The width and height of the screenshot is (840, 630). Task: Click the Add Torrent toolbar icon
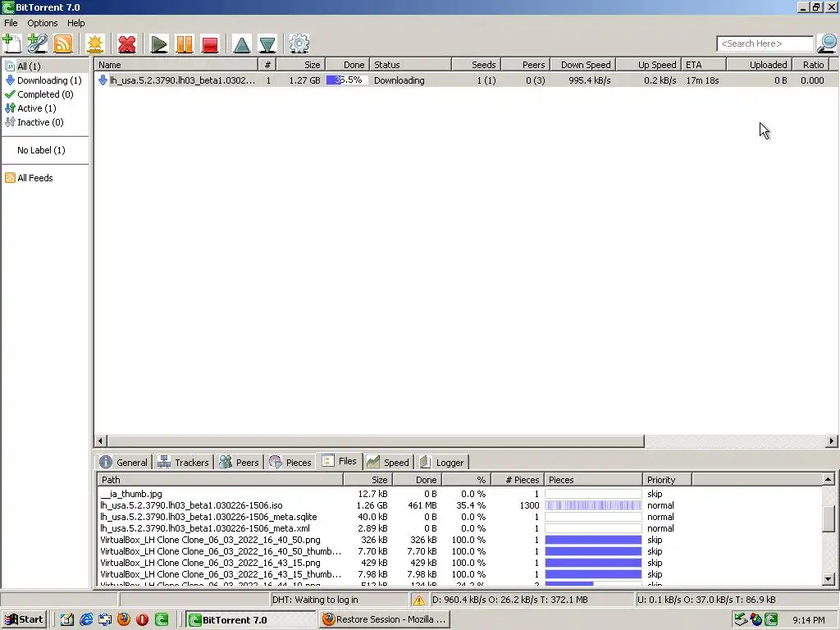click(x=11, y=43)
